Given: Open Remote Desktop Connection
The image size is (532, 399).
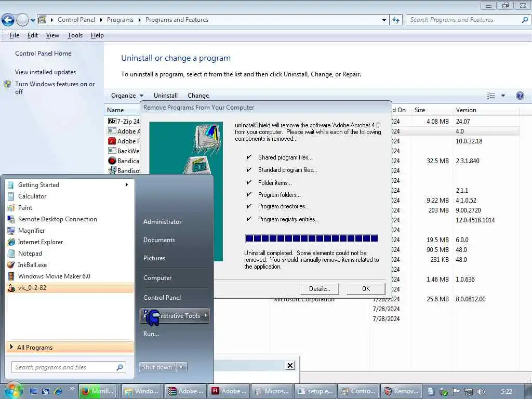Looking at the screenshot, I should point(70,219).
